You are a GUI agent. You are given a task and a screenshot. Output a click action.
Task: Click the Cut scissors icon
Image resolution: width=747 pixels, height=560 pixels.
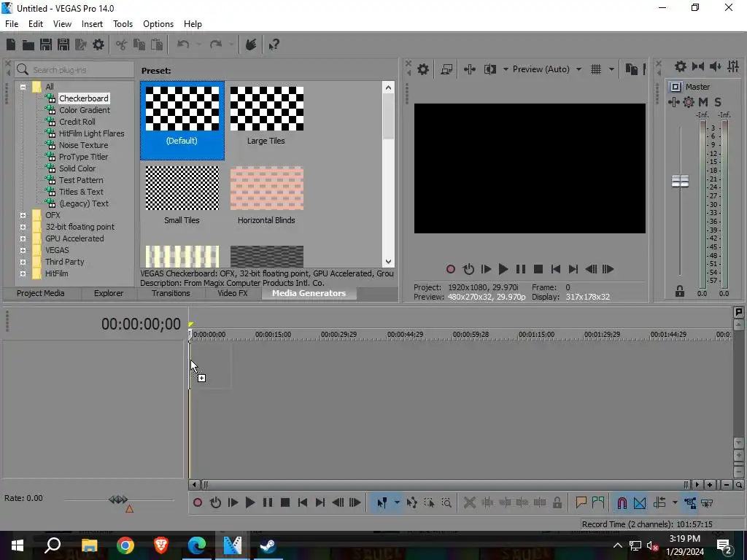point(122,44)
